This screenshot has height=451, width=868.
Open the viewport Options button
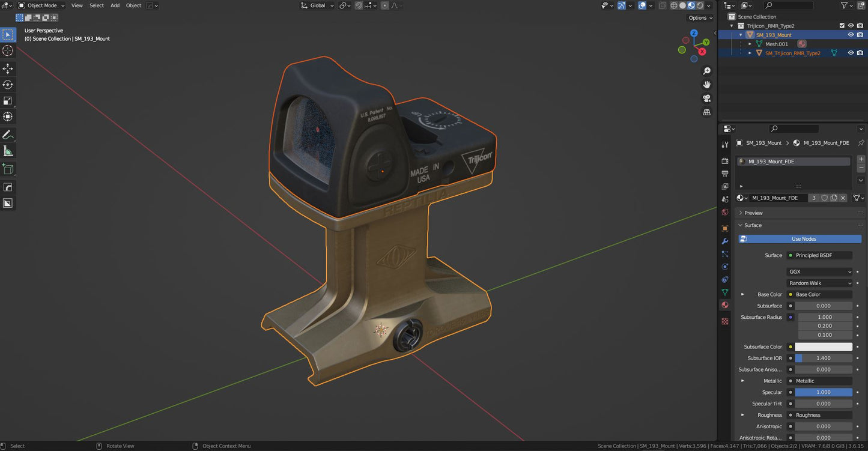700,18
